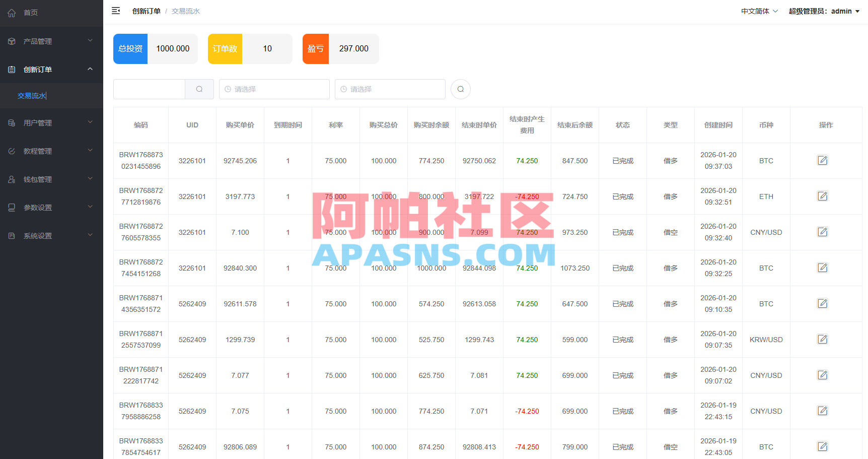Collapse the 创新订单 menu chevron
The image size is (868, 459).
[90, 69]
